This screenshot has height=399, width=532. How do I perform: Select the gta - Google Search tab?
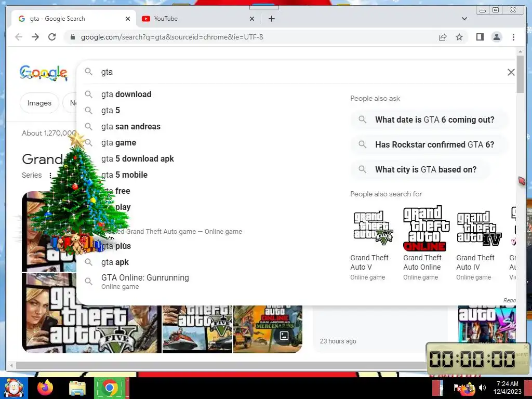(x=73, y=19)
